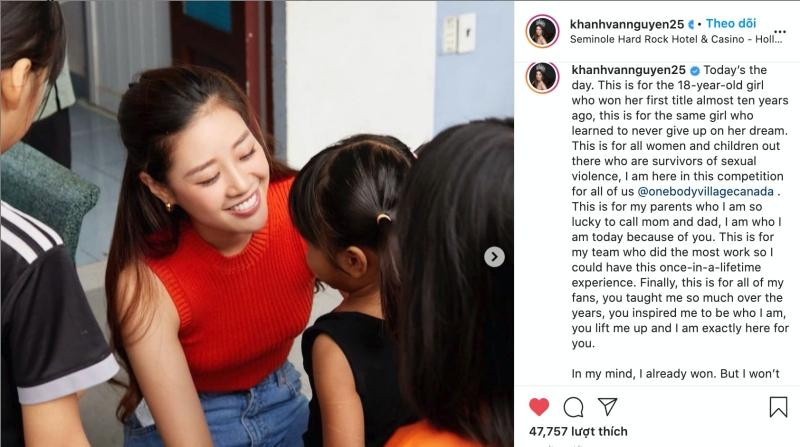
Task: Open the @onebodyvillagecanada mention link
Action: pyautogui.click(x=706, y=191)
